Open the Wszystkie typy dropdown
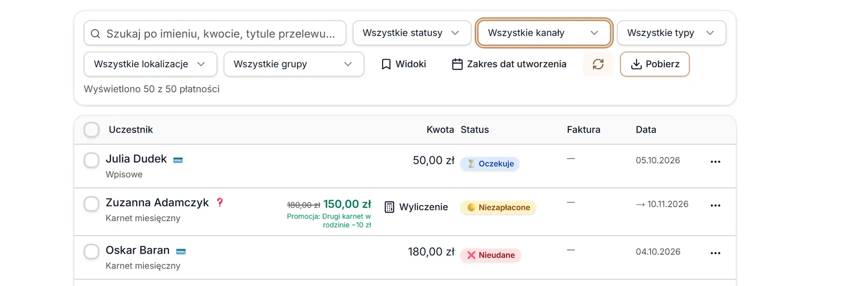The height and width of the screenshot is (286, 868). pos(672,33)
